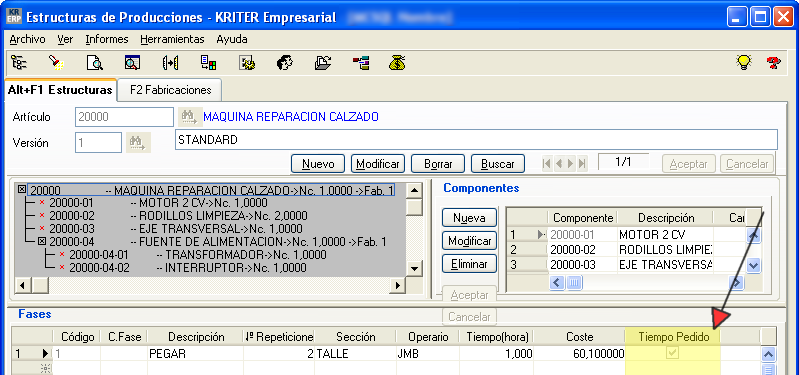799x375 pixels.
Task: Click the PEGAR description cell in Fases
Action: click(x=195, y=354)
